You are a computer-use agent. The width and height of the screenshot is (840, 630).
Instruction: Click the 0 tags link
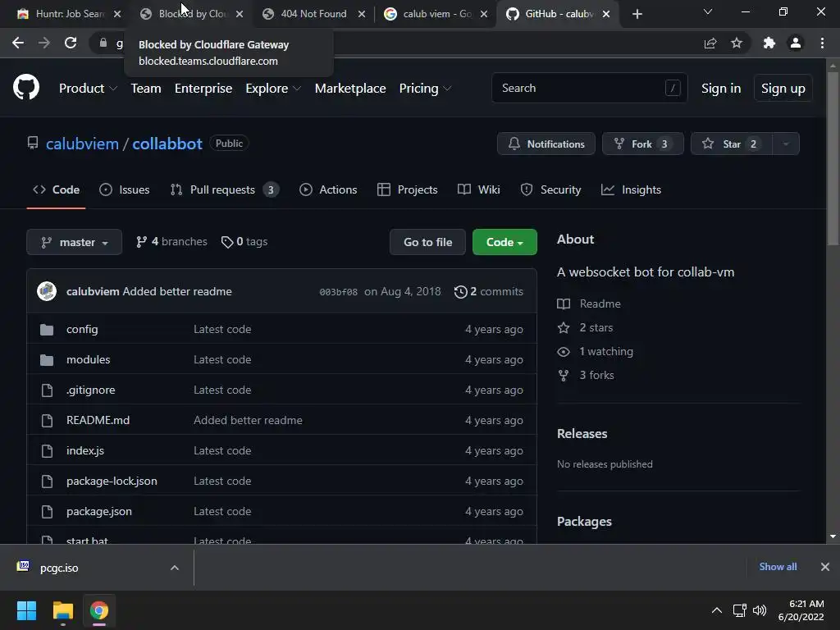pyautogui.click(x=244, y=242)
